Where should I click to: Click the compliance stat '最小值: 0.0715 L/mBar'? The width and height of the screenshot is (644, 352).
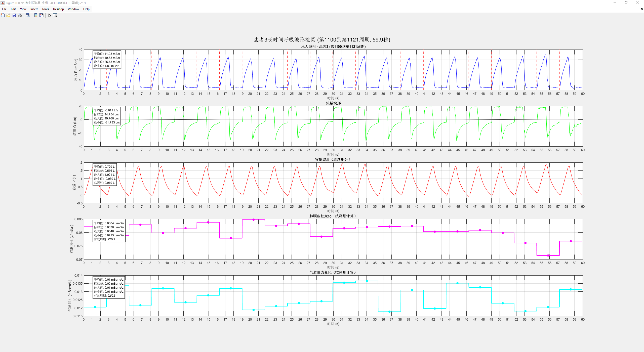[109, 235]
